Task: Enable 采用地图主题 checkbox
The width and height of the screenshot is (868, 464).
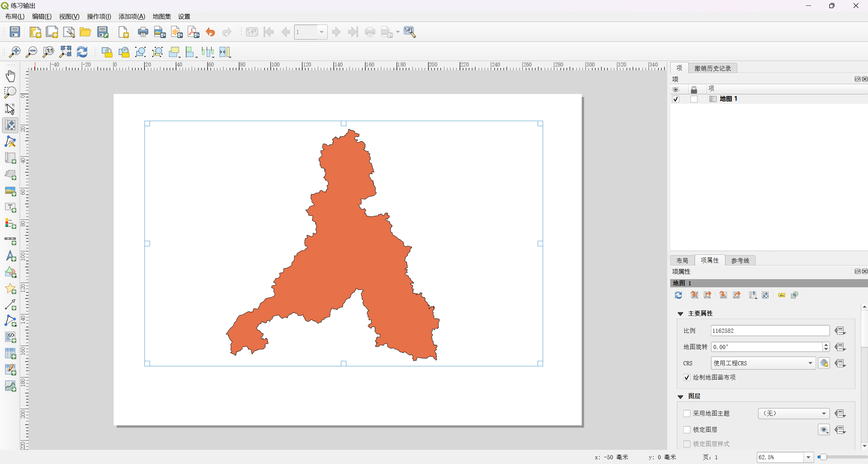Action: [x=687, y=413]
